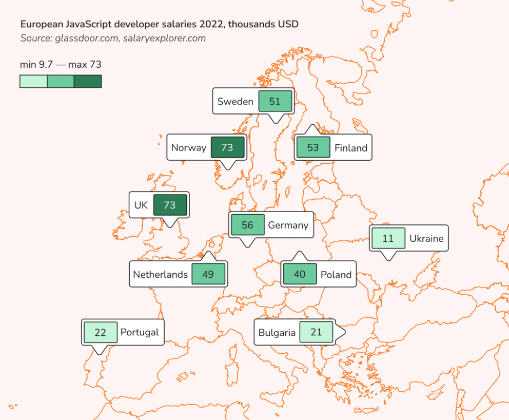Image resolution: width=509 pixels, height=420 pixels.
Task: Select Bulgaria's salary value 21
Action: tap(316, 332)
